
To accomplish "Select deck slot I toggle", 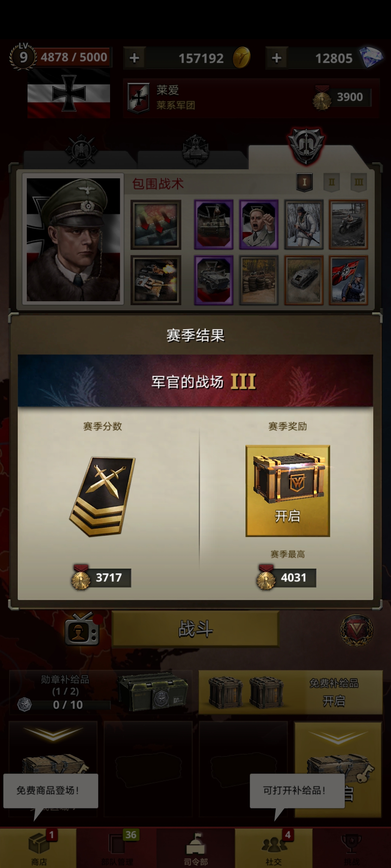I will (x=304, y=182).
